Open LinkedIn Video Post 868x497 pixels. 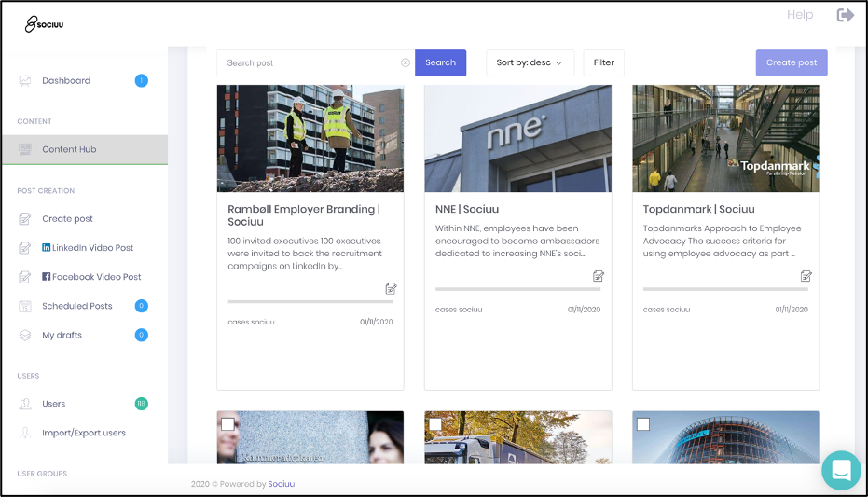tap(92, 248)
